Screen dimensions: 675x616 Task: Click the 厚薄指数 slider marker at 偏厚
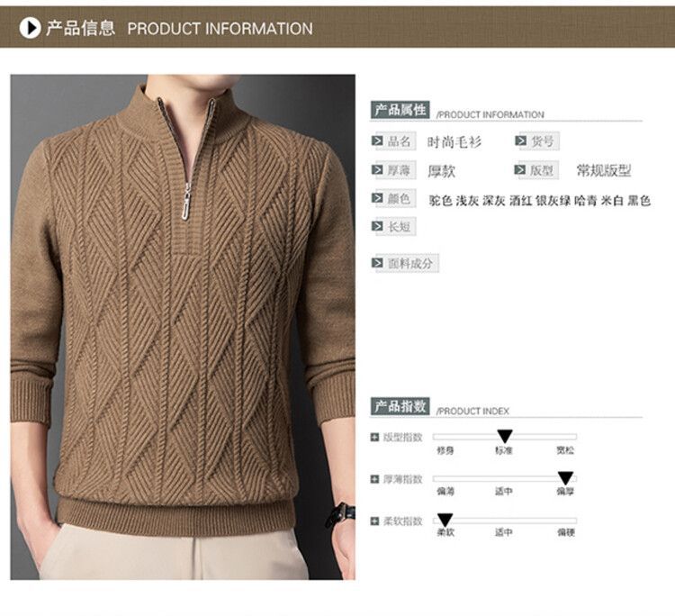565,478
